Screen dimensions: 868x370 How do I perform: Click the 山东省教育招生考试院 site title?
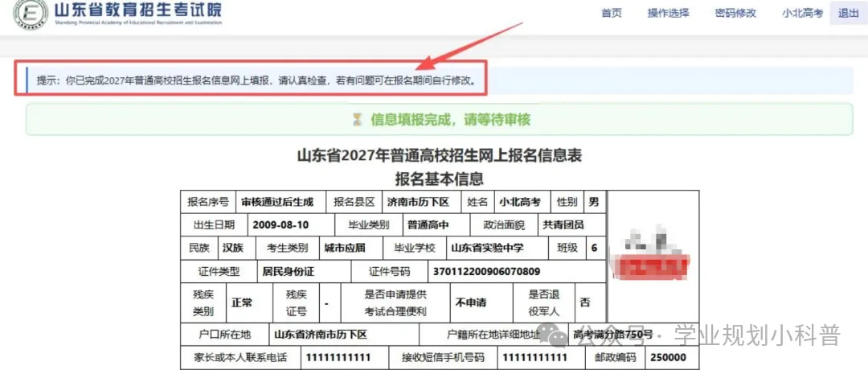click(138, 10)
